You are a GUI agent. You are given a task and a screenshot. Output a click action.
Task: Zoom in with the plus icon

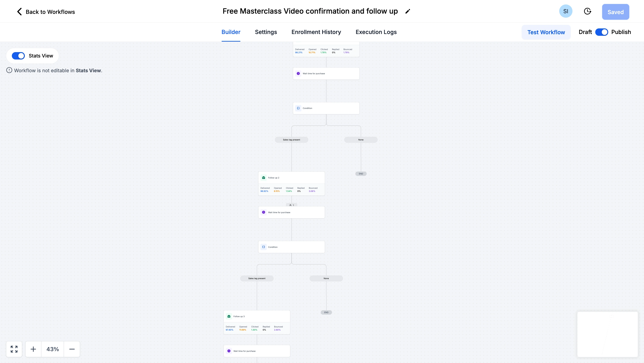(33, 349)
